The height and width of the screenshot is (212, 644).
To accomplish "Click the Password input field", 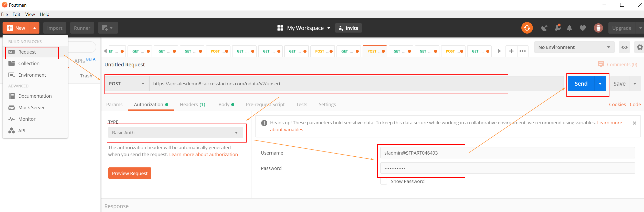I will [508, 168].
